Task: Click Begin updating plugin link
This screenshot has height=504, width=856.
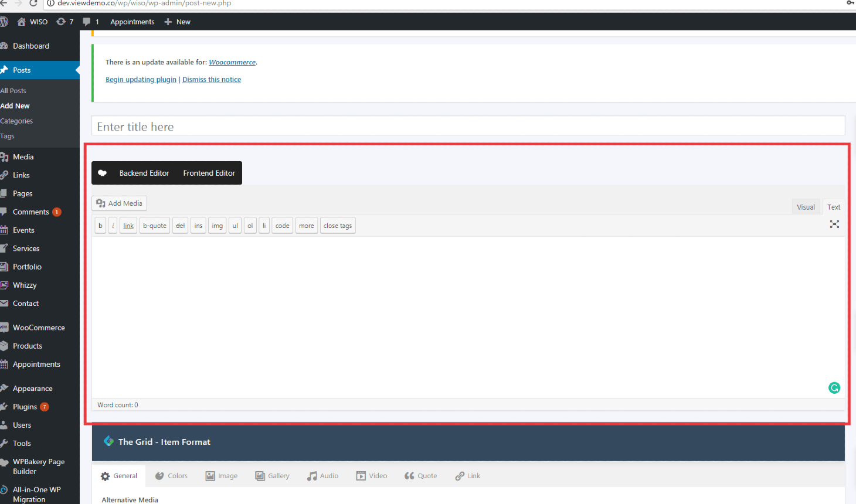Action: (141, 80)
